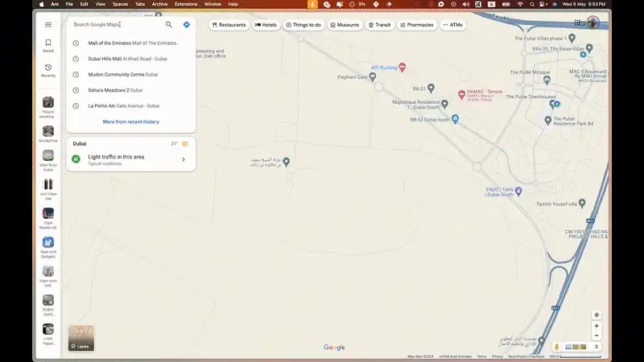Screen dimensions: 644x362
Task: Open the File menu
Action: 69,4
